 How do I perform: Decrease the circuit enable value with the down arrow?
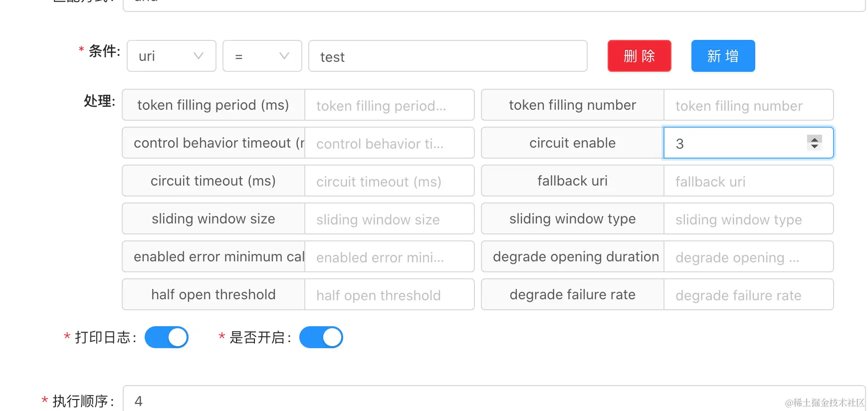pos(814,146)
